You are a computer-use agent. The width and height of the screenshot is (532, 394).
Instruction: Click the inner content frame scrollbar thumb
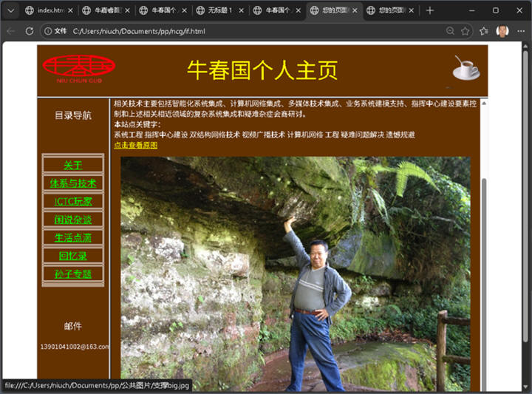[484, 283]
